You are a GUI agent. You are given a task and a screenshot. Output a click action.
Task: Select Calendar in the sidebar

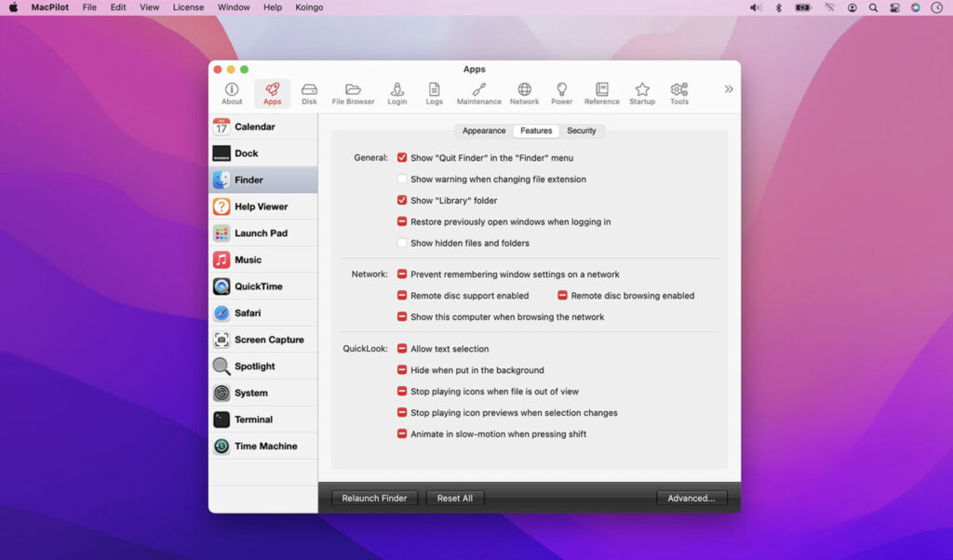263,127
